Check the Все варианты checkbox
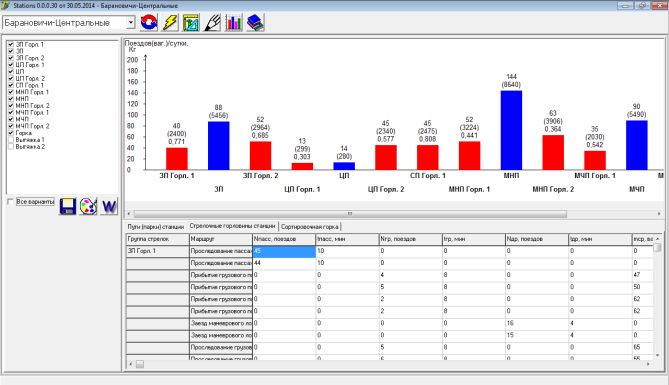Screen dimensions: 669x385 (11, 201)
